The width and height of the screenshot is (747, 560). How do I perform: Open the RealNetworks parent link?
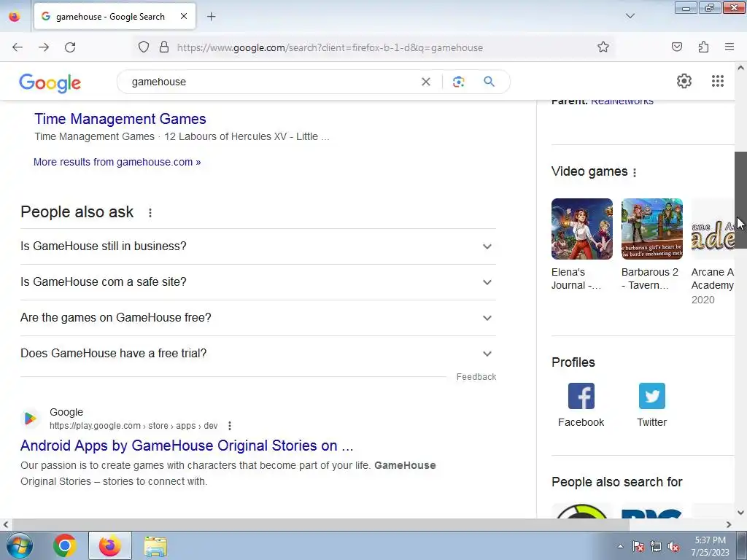pyautogui.click(x=622, y=101)
